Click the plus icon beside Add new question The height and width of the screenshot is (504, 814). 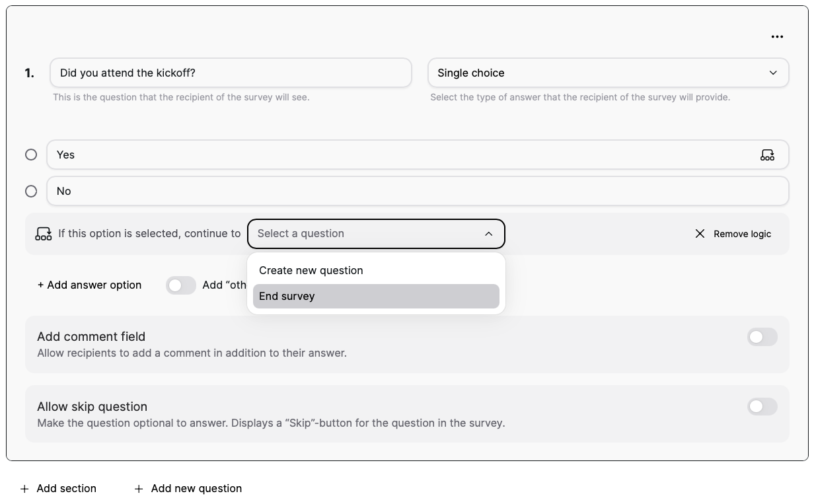[139, 489]
